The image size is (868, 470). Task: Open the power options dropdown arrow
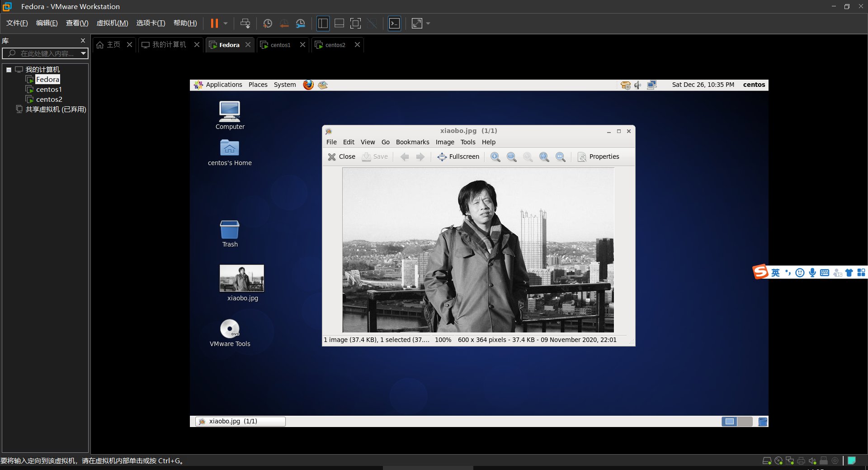pyautogui.click(x=225, y=23)
